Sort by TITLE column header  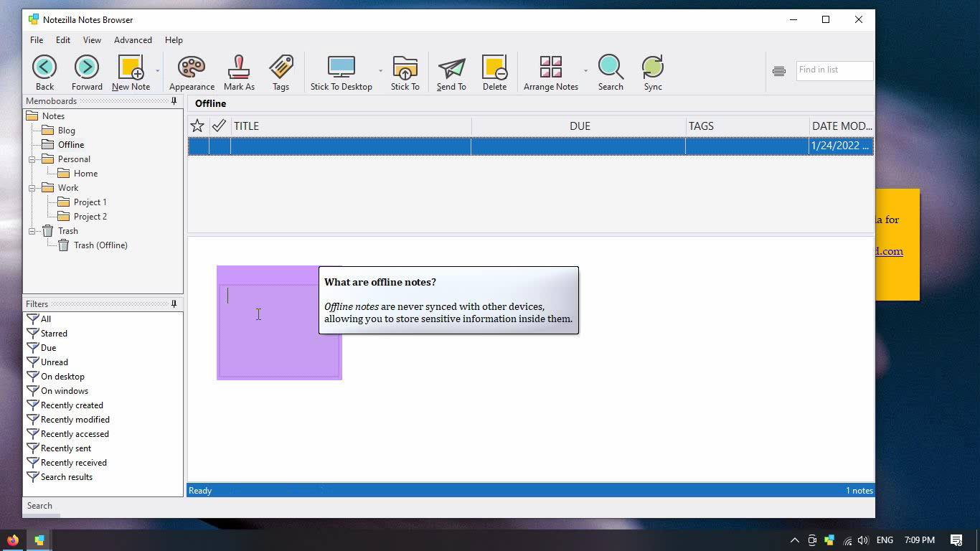(351, 126)
